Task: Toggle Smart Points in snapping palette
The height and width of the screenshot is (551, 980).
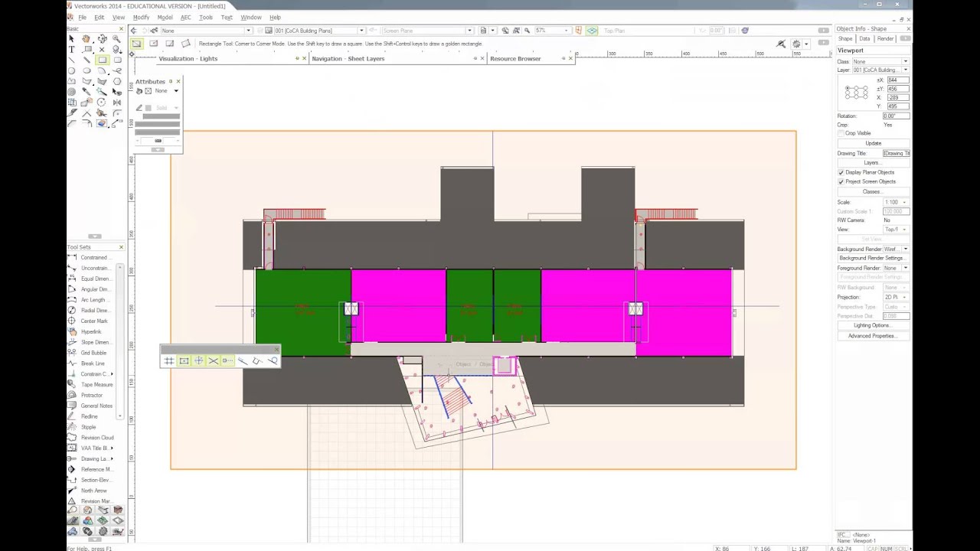Action: 227,360
